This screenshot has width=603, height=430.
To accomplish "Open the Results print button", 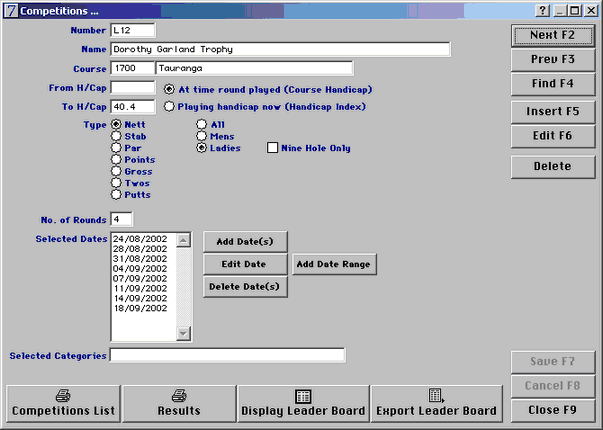I will (x=179, y=404).
